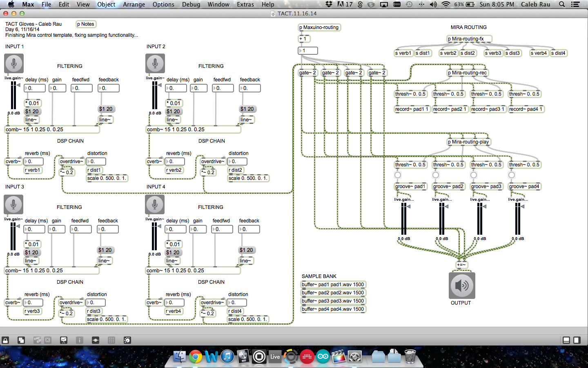588x368 pixels.
Task: Click the slider-style icon in bottom toolbar
Action: pos(96,340)
